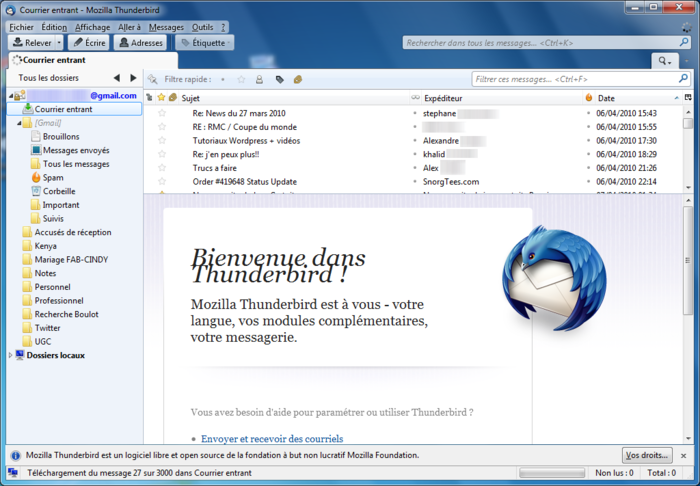Sort by the read status glasses column
Screen dimensions: 700x486
[416, 98]
